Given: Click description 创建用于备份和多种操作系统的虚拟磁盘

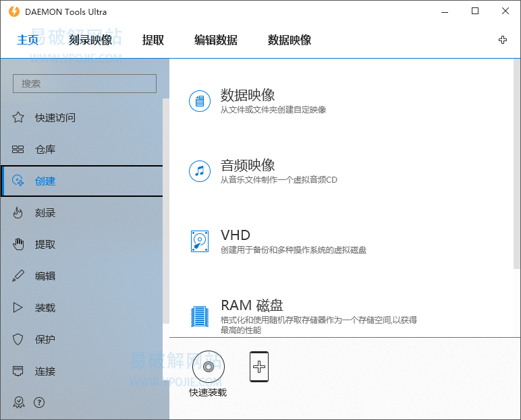Looking at the screenshot, I should pos(294,249).
